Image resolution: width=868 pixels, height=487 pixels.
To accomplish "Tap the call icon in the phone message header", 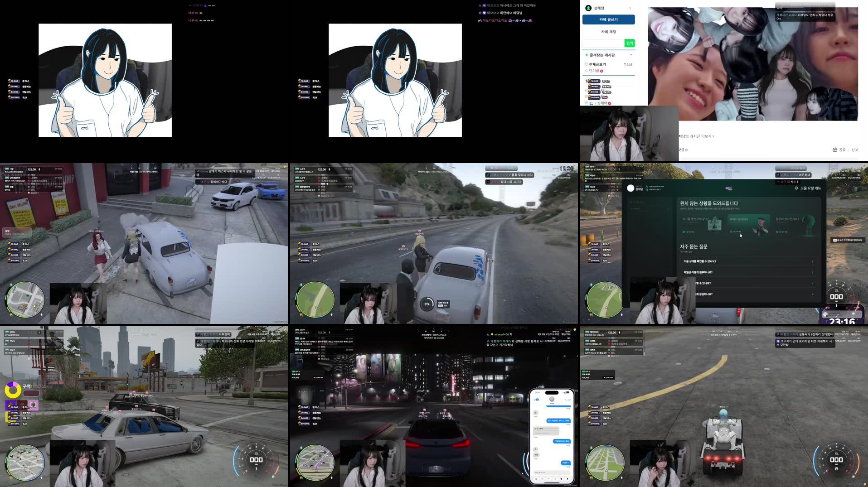I will click(565, 400).
